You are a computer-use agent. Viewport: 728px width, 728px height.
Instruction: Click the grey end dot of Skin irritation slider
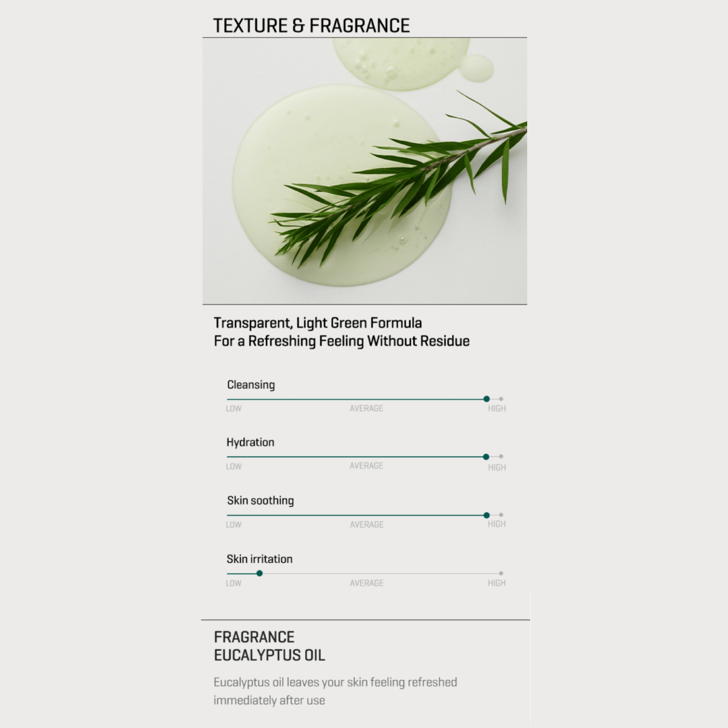point(501,573)
